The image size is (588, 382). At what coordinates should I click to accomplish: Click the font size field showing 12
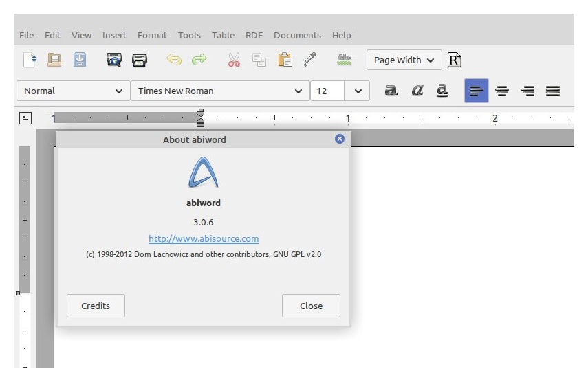click(327, 91)
